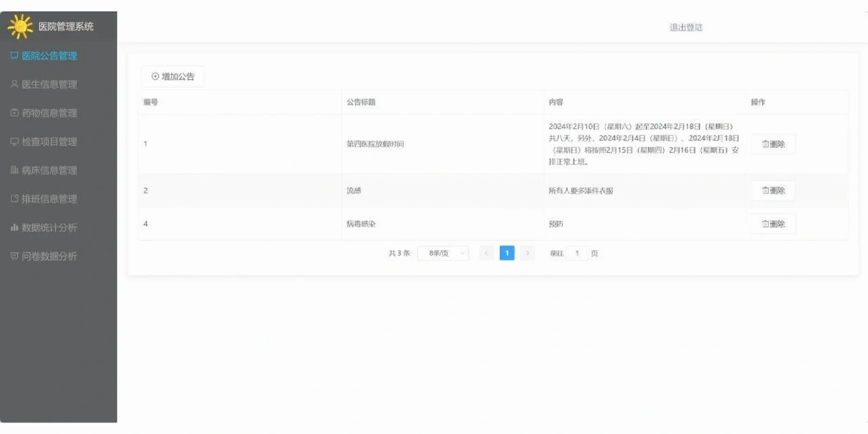868x434 pixels.
Task: Click the questionnaire icon beside 问卷数据分析
Action: [14, 256]
